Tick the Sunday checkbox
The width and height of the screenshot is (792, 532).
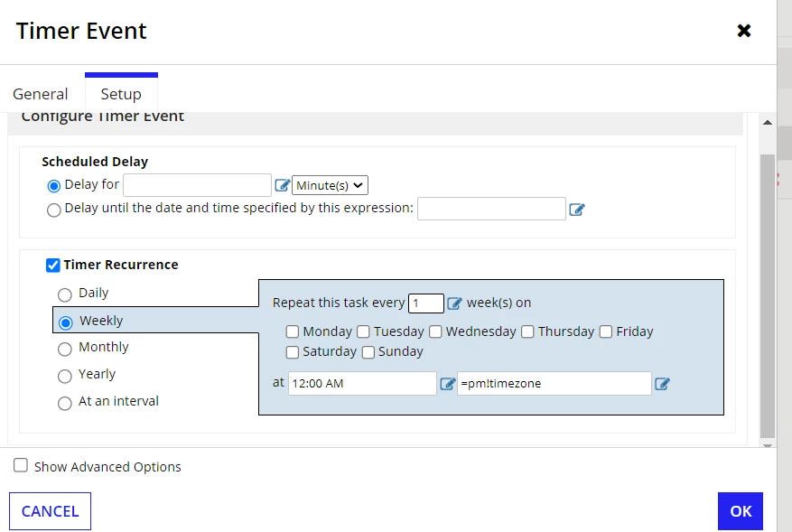coord(368,352)
